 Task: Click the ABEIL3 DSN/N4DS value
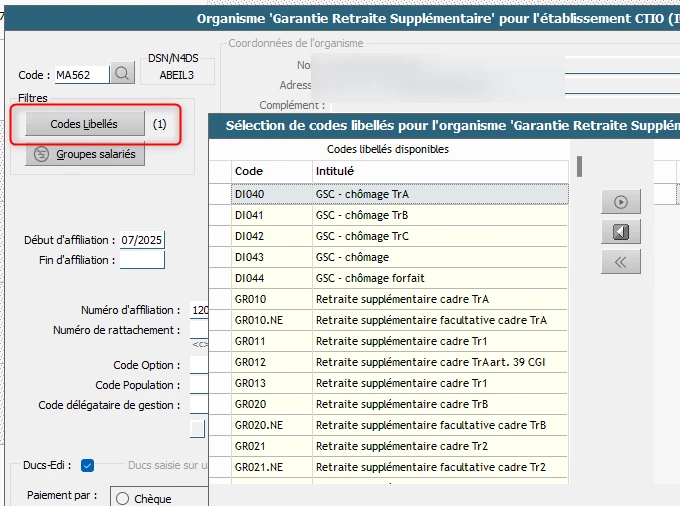click(x=177, y=75)
